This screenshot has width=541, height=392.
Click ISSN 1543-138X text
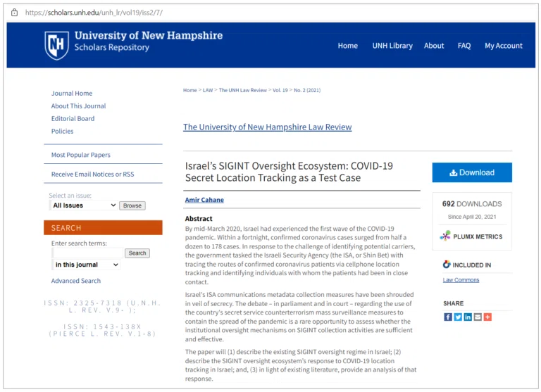102,330
